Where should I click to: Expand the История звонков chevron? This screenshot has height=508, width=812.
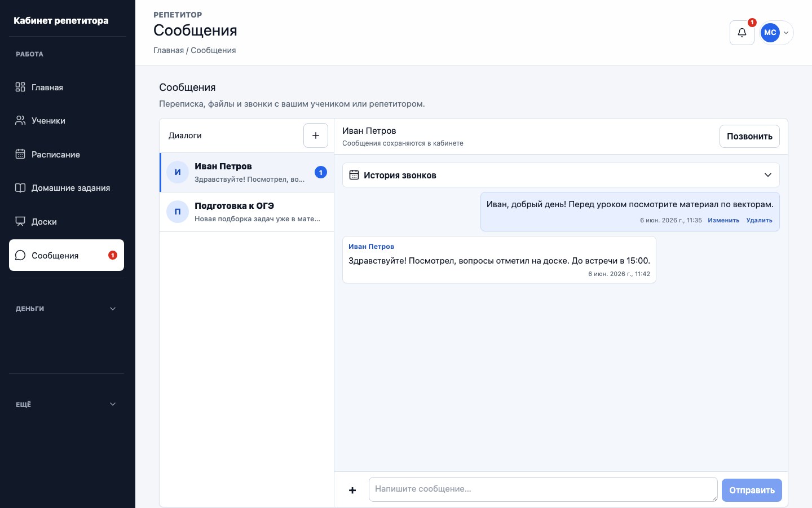click(x=768, y=175)
